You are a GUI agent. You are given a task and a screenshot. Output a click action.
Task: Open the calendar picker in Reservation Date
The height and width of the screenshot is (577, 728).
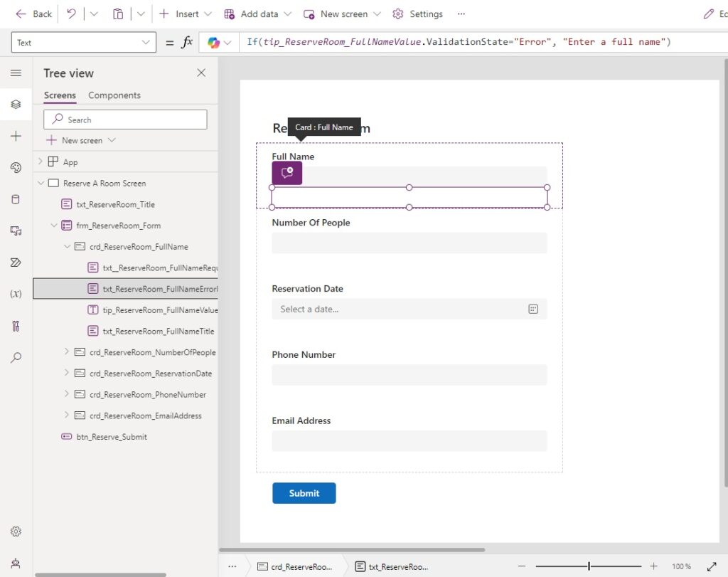tap(533, 309)
